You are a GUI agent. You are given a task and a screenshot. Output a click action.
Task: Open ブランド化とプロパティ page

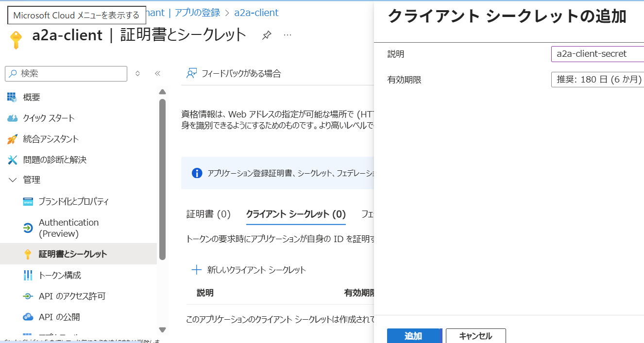tap(74, 201)
